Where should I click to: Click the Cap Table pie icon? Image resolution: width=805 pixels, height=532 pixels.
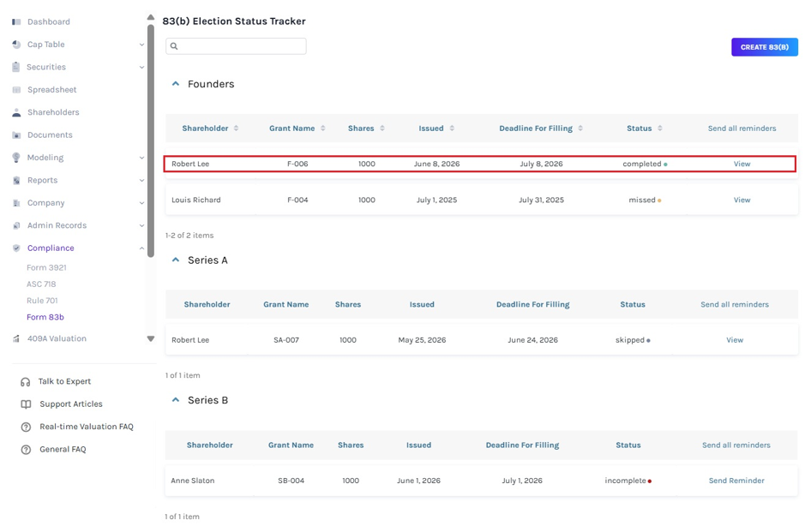click(16, 45)
